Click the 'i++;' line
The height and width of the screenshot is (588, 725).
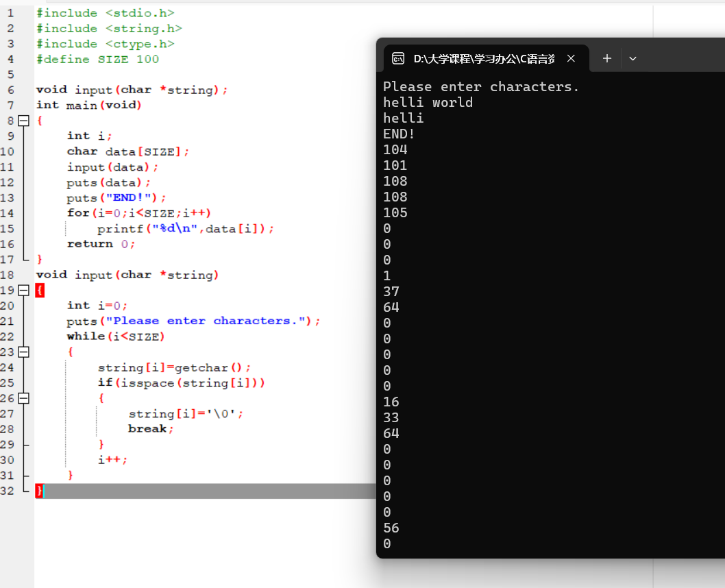[112, 460]
